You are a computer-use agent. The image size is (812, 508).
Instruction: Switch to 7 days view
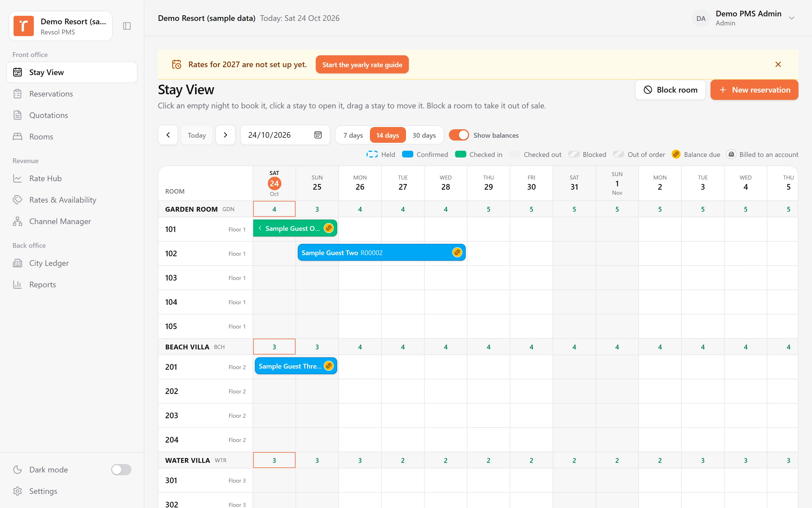coord(353,135)
